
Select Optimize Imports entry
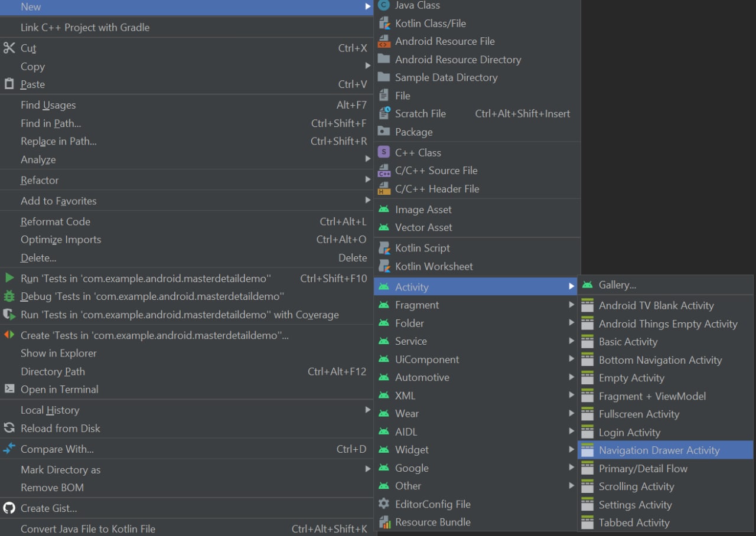point(187,240)
